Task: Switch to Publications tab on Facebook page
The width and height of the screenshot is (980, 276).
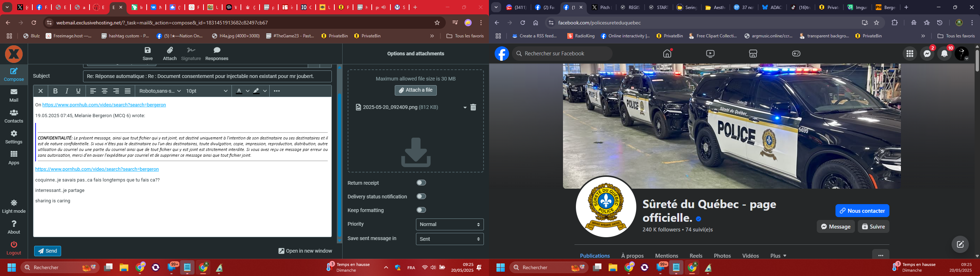Action: coord(595,256)
